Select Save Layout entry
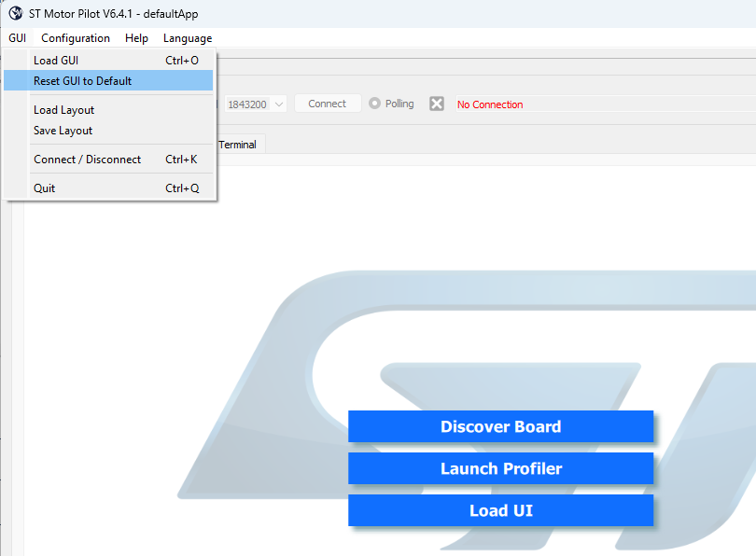 click(x=108, y=131)
